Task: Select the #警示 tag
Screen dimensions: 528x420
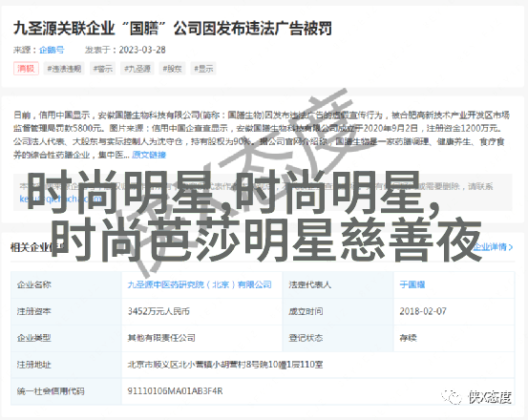Action: tap(103, 69)
